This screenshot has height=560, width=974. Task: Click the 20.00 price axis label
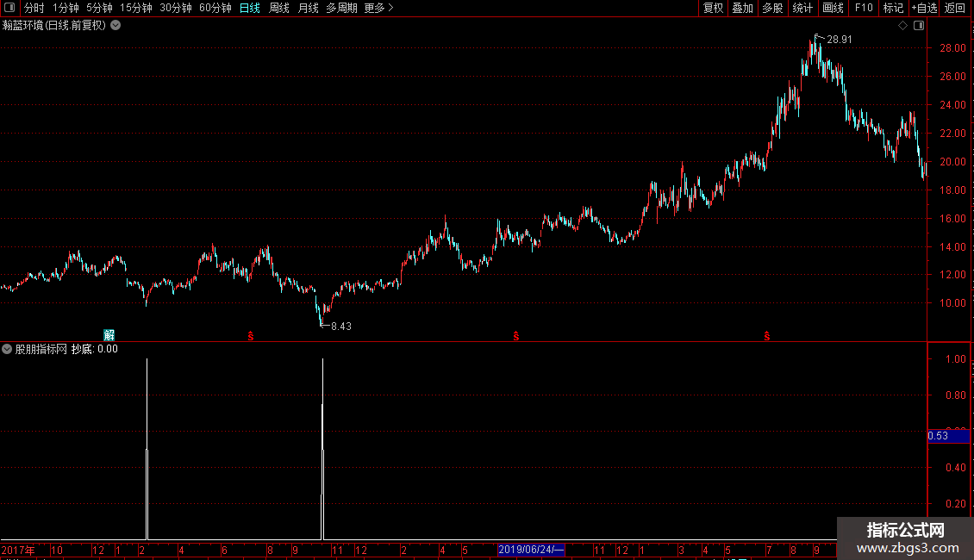pyautogui.click(x=952, y=161)
